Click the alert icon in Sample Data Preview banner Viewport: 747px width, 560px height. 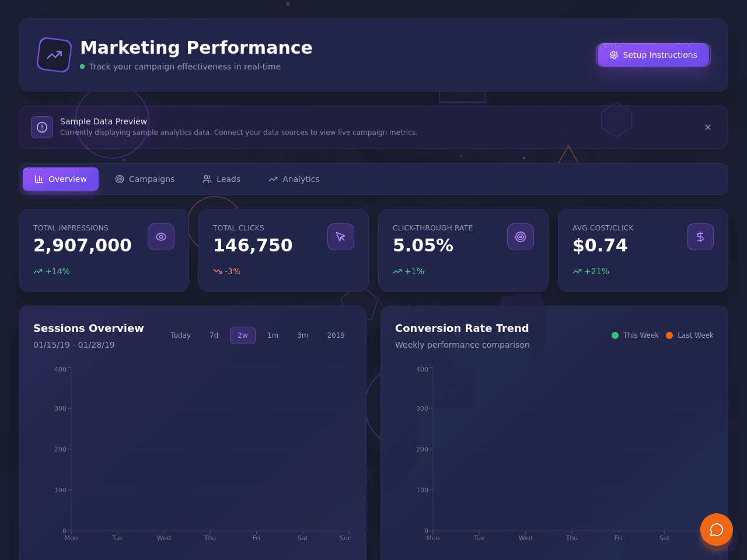pyautogui.click(x=42, y=127)
